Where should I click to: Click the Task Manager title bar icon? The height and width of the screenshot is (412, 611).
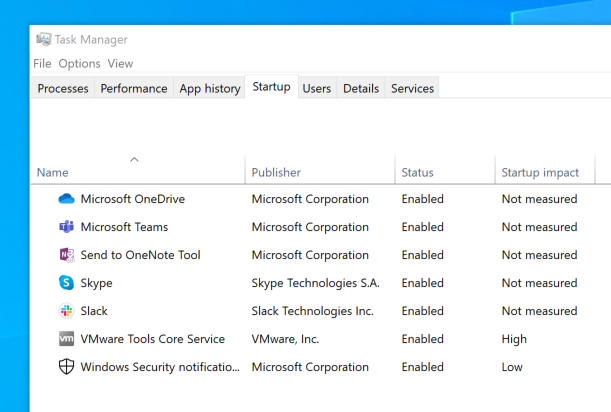44,39
